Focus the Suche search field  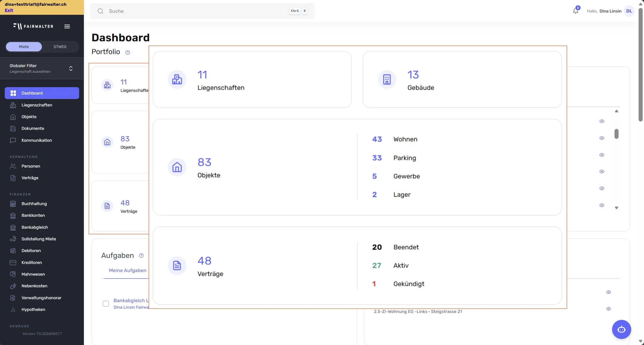[202, 11]
